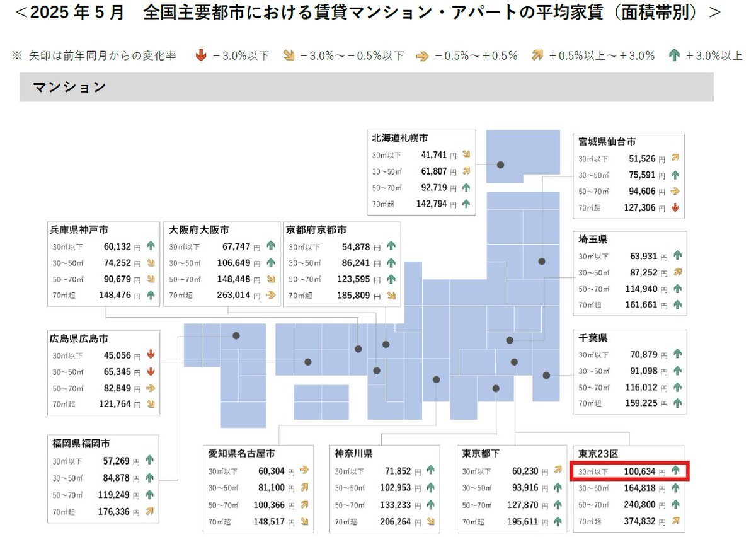This screenshot has height=537, width=756.
Task: Click the 兵庫県神戸市 card title
Action: (79, 230)
